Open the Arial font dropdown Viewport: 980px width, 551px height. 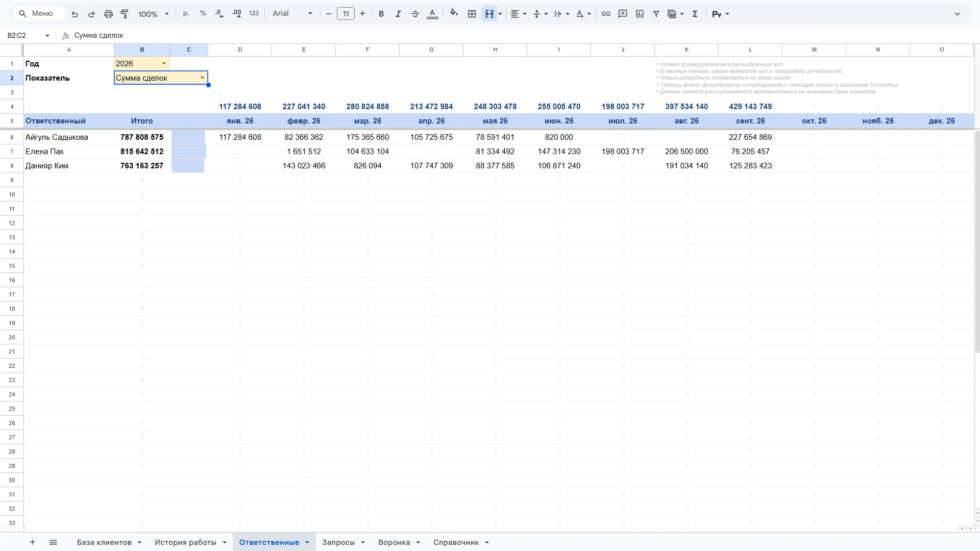[x=292, y=14]
